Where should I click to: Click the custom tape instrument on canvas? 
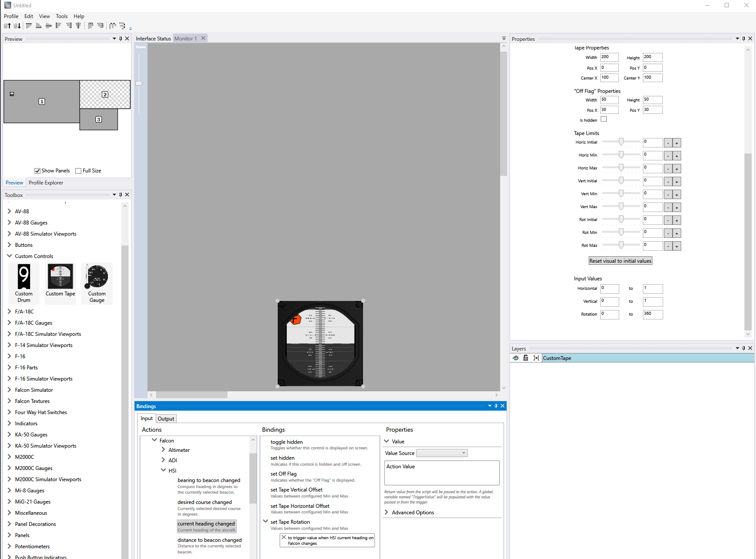pos(320,344)
